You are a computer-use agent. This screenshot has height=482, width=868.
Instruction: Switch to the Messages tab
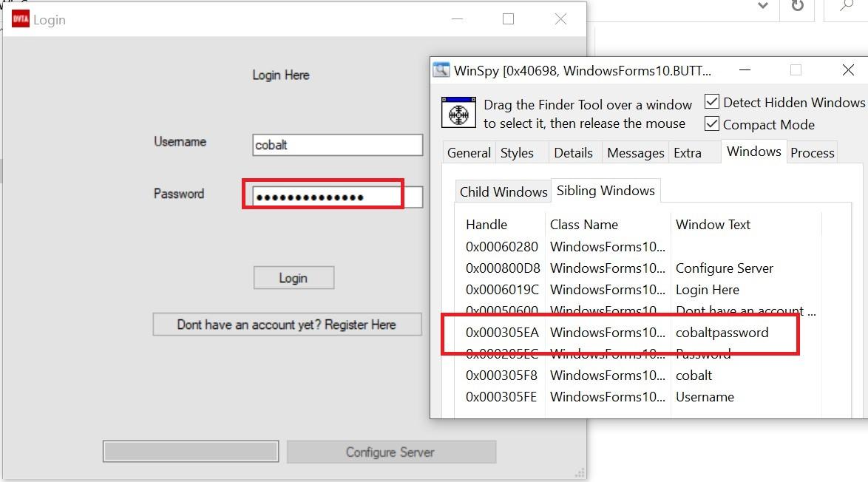pos(634,152)
